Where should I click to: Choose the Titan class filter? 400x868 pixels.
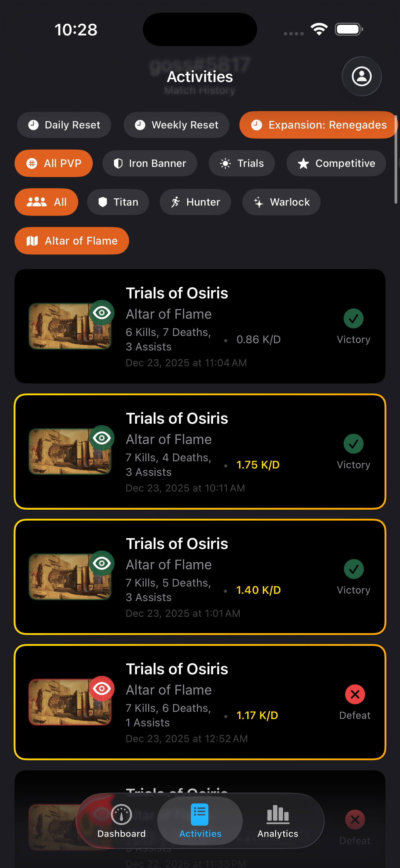(x=118, y=202)
